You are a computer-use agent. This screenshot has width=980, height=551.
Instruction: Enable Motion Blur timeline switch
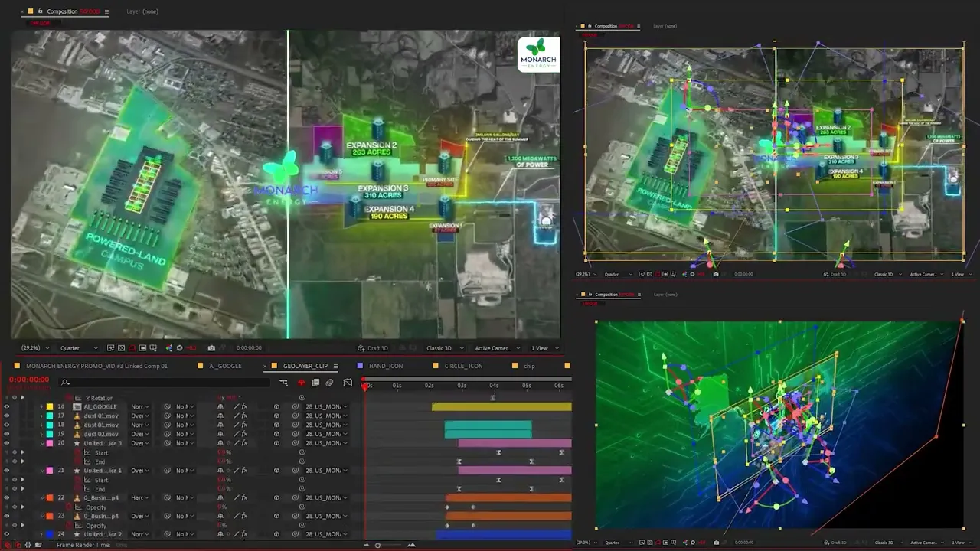click(x=329, y=383)
